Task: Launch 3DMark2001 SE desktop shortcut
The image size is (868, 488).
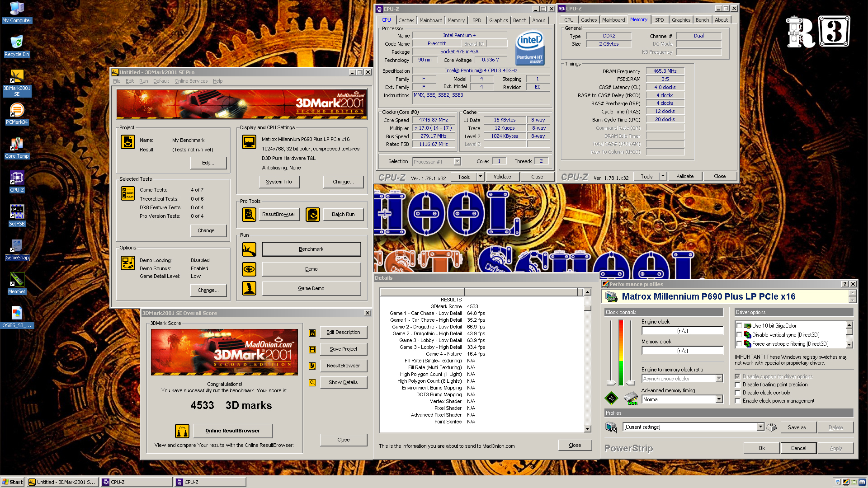Action: [17, 83]
